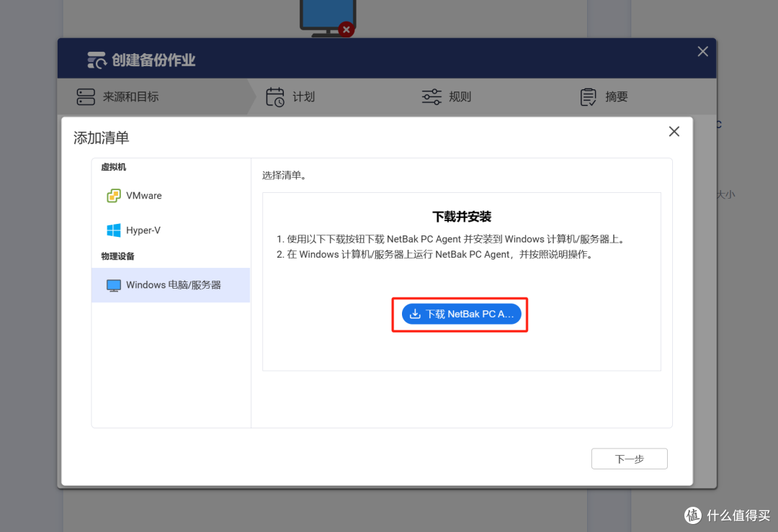Screen dimensions: 778x532
Task: Click the source and target server icon
Action: [86, 96]
